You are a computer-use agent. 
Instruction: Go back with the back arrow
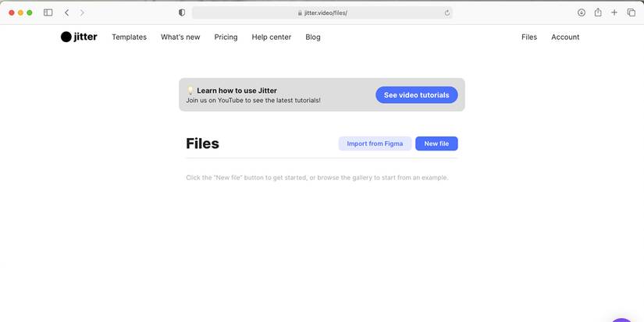[66, 12]
